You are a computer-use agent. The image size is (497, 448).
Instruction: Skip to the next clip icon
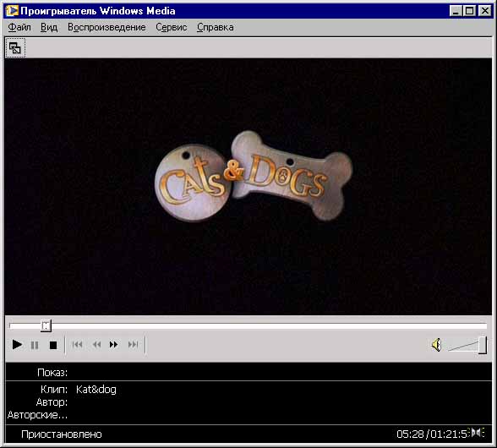(x=133, y=345)
